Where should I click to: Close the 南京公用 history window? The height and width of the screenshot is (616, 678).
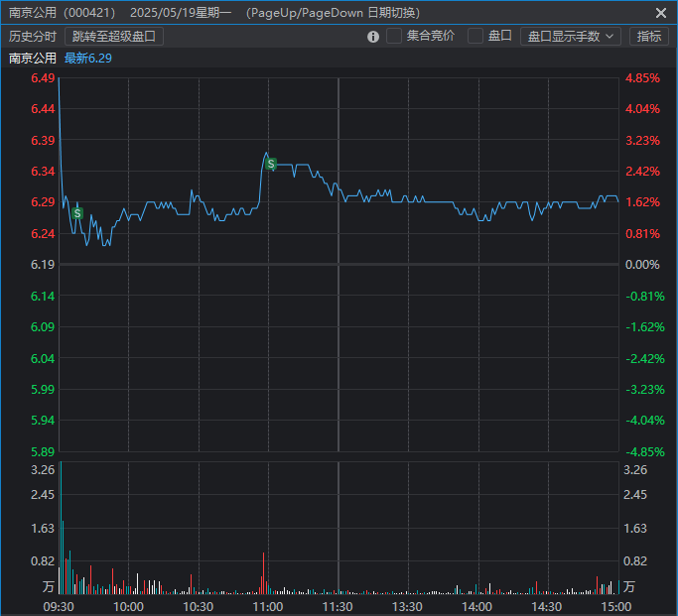tap(661, 13)
